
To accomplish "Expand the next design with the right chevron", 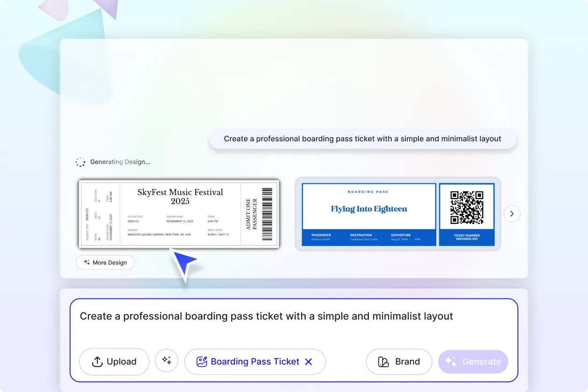I will point(512,213).
